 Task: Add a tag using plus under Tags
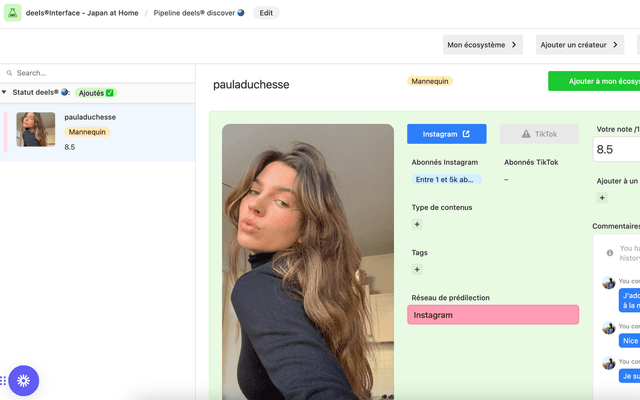pyautogui.click(x=417, y=269)
